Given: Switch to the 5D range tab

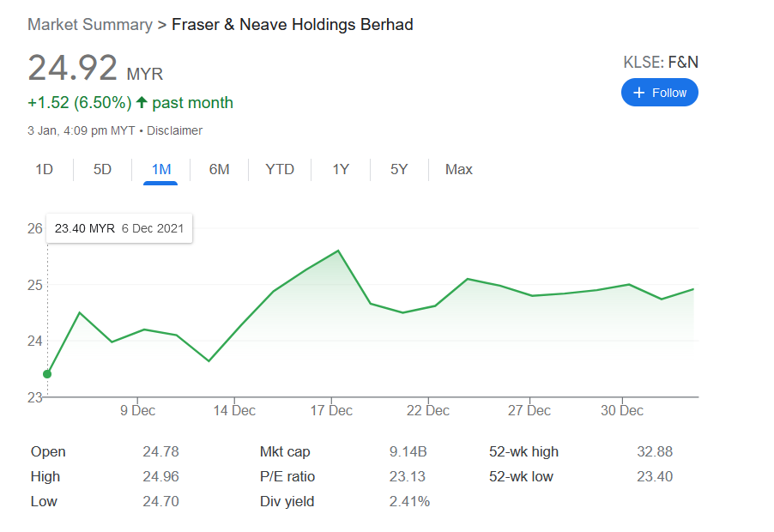Looking at the screenshot, I should (102, 169).
